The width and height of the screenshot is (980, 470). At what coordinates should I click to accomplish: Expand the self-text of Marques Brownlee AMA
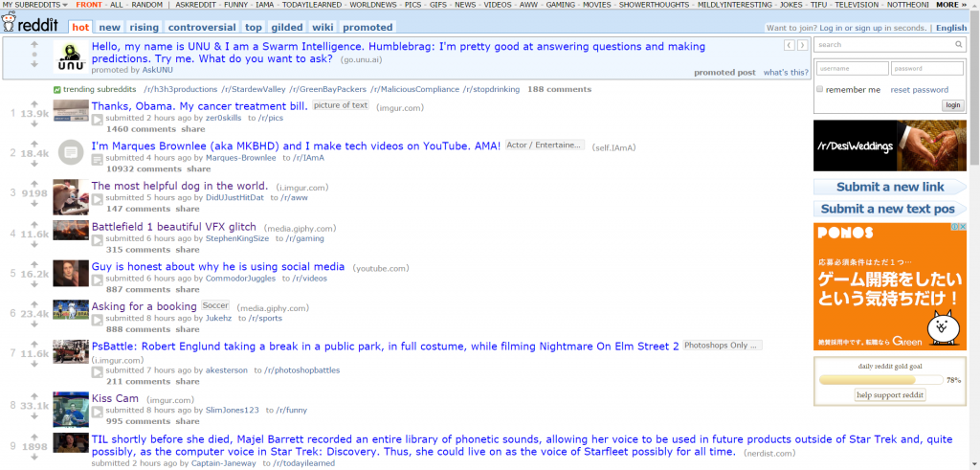(98, 159)
